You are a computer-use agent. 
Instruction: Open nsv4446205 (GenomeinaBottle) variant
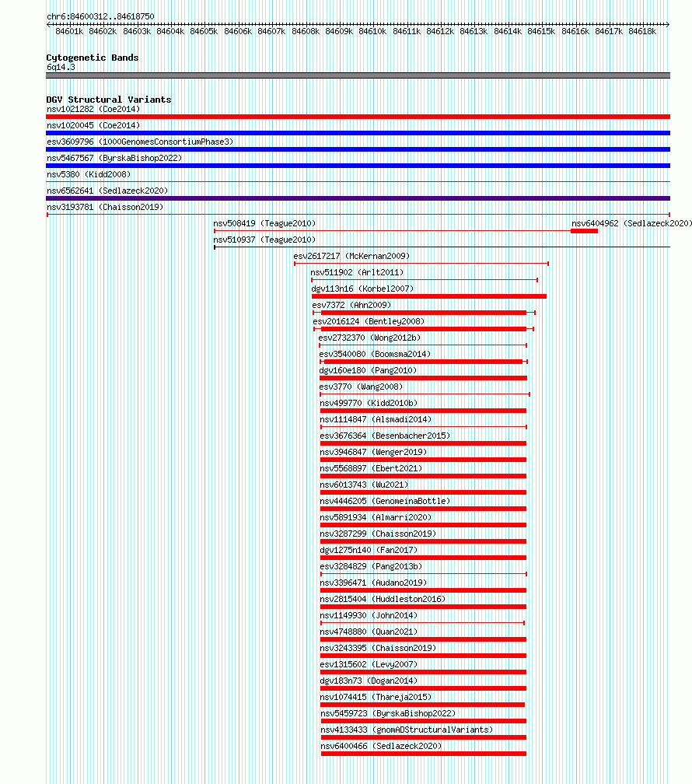[385, 501]
